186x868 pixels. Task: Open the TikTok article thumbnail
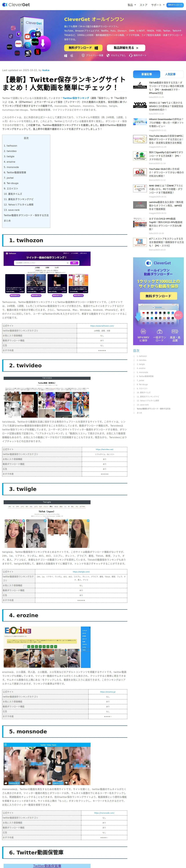pos(140,85)
